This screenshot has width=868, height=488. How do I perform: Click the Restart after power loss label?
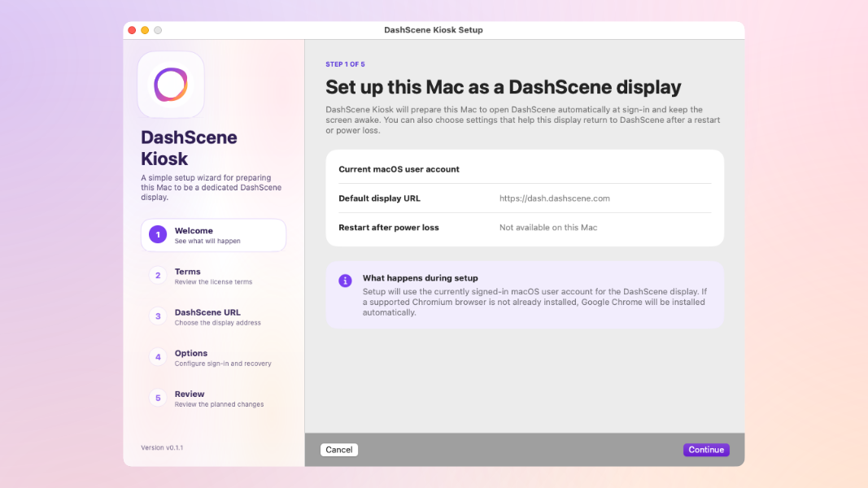pos(389,228)
